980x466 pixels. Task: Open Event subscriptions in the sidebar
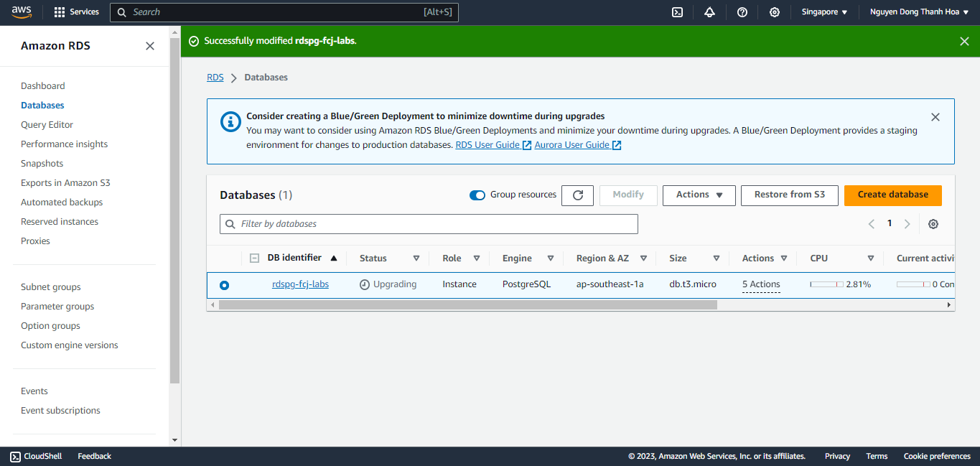tap(60, 411)
